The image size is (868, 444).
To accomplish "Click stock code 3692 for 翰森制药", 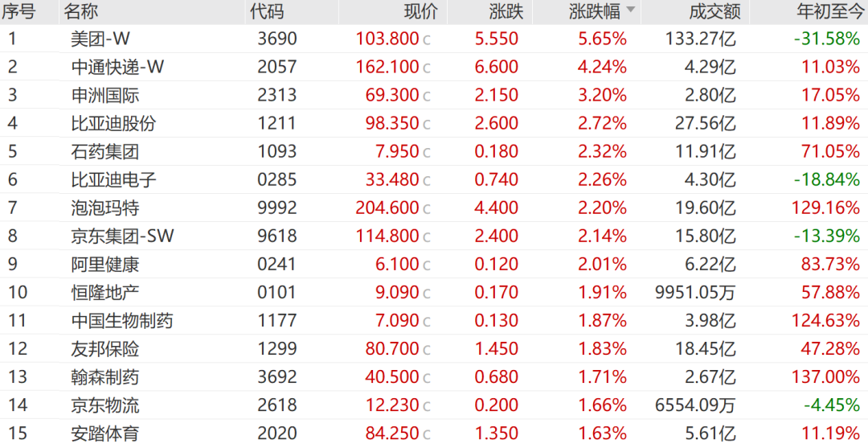I will coord(277,377).
